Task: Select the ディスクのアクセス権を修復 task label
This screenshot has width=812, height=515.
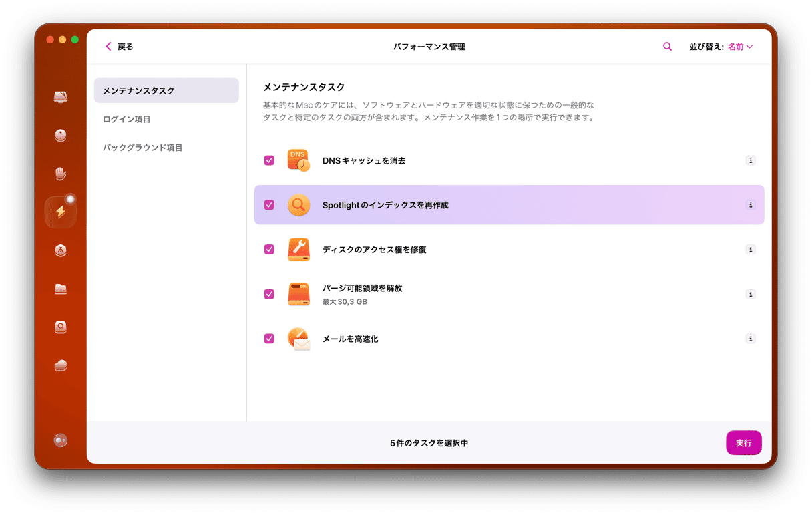Action: click(x=375, y=250)
